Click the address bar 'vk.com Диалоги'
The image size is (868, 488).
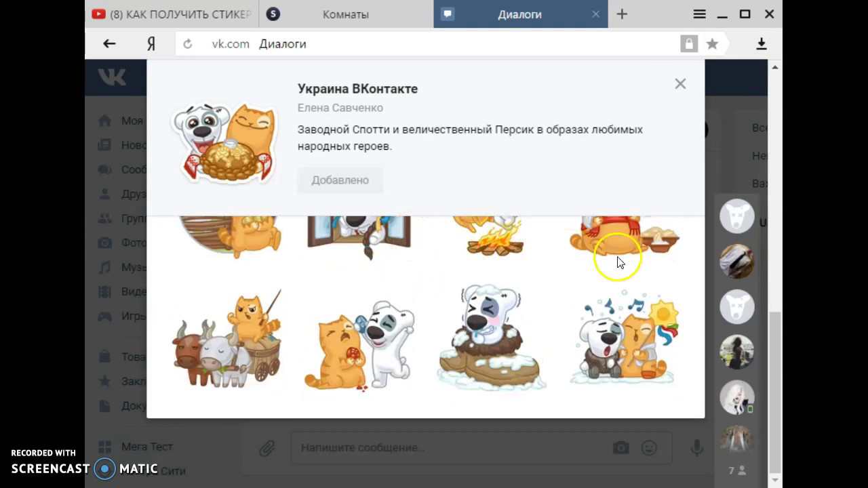tap(427, 44)
